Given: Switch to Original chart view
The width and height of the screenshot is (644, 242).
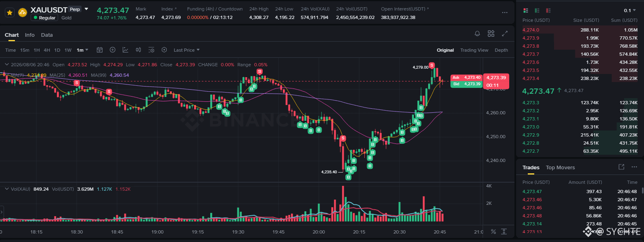Looking at the screenshot, I should (x=445, y=50).
